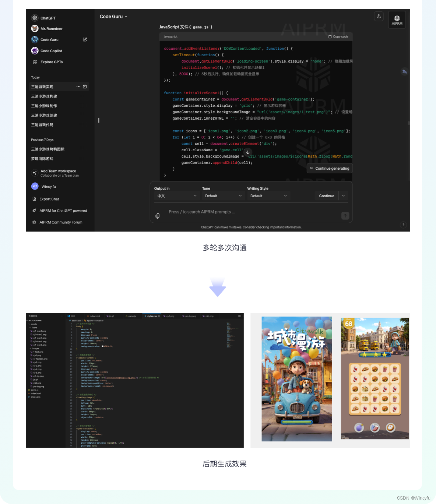Click the translate icon beside the code
The height and width of the screenshot is (504, 436).
tap(404, 71)
